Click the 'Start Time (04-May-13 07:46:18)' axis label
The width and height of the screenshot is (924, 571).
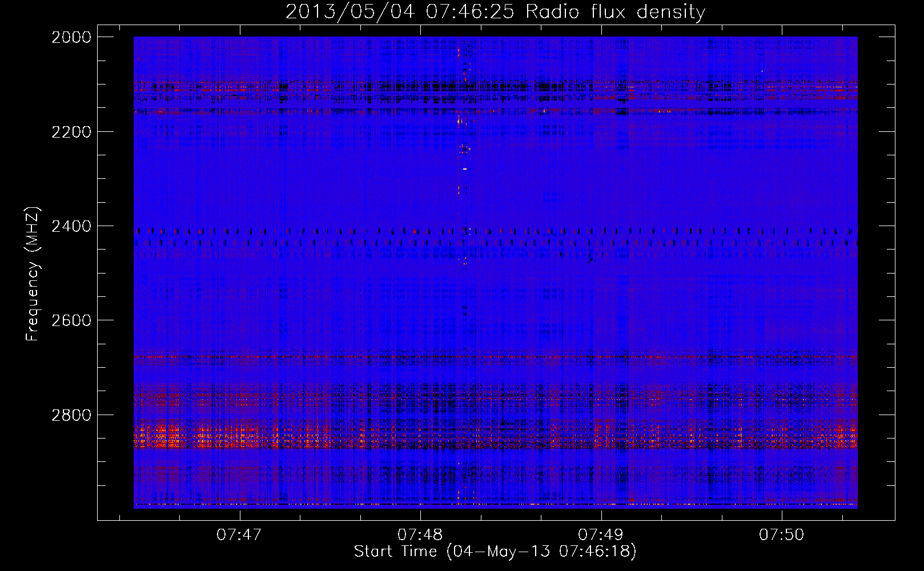click(495, 552)
